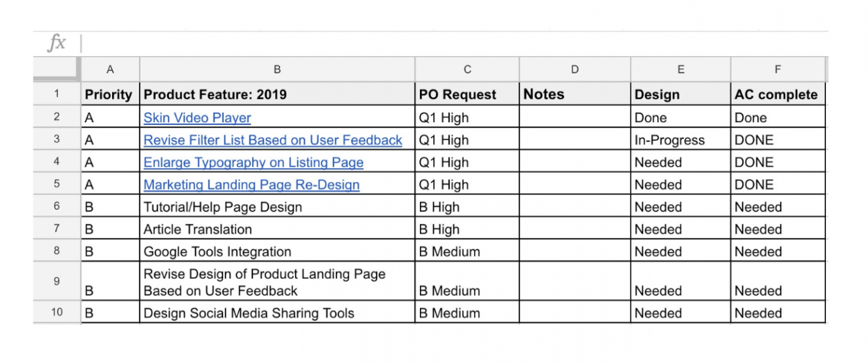868x363 pixels.
Task: Select B Medium cell for Social Media Sharing
Action: pyautogui.click(x=467, y=313)
